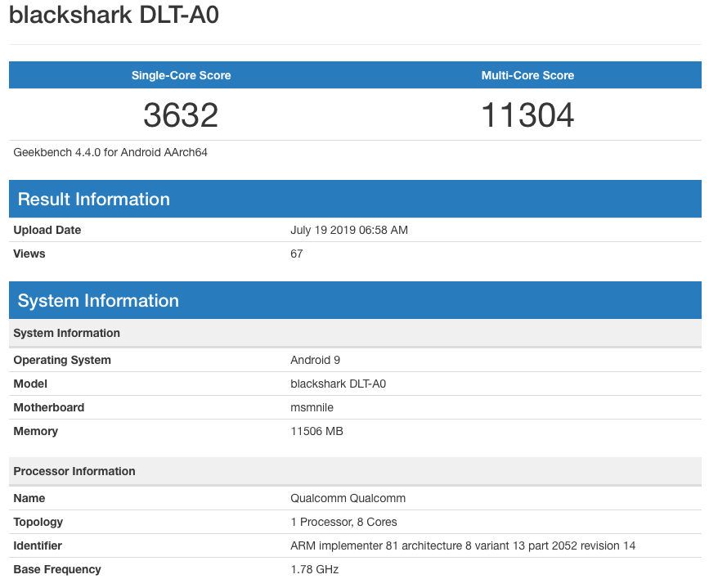Click the blue System Information section header
The height and width of the screenshot is (588, 709).
(x=98, y=301)
